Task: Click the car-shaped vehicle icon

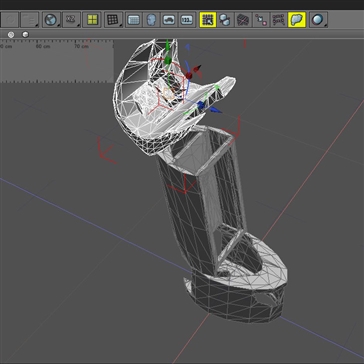Action: point(169,20)
